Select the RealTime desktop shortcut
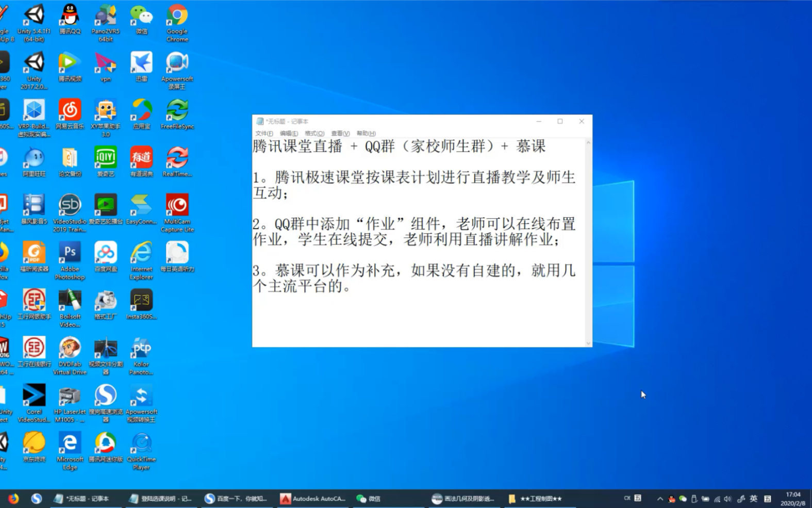This screenshot has width=812, height=508. [x=177, y=162]
